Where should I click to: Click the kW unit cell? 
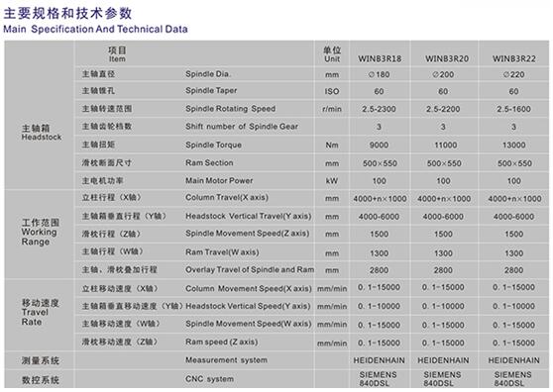[x=332, y=181]
